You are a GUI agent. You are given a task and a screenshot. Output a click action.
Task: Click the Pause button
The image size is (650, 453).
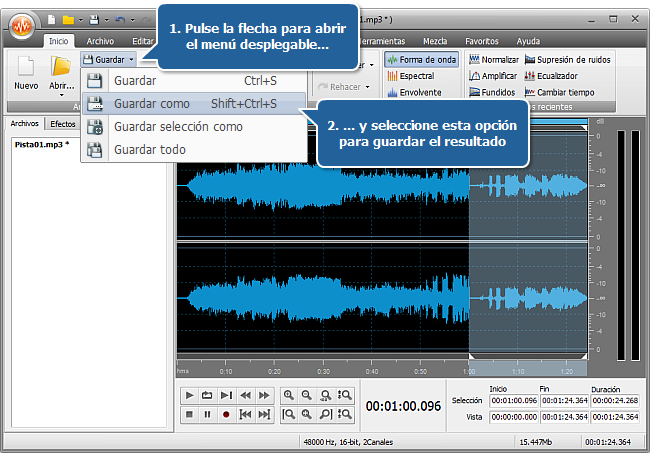tap(207, 414)
